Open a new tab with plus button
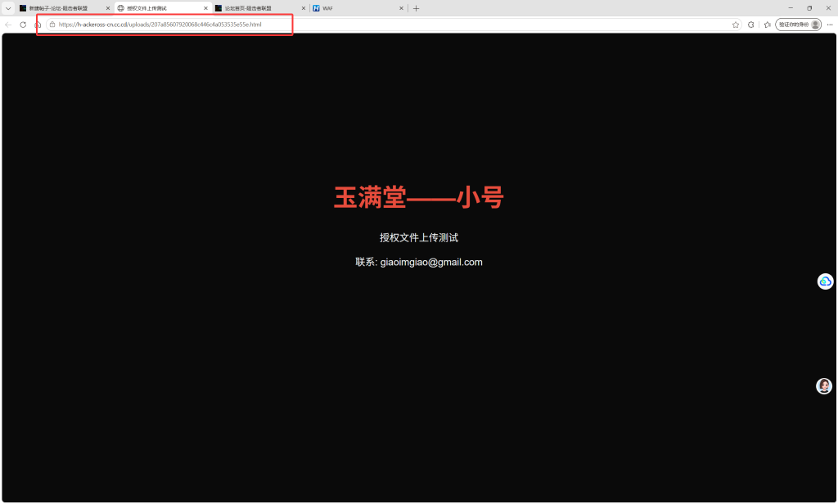Image resolution: width=838 pixels, height=504 pixels. pos(417,8)
